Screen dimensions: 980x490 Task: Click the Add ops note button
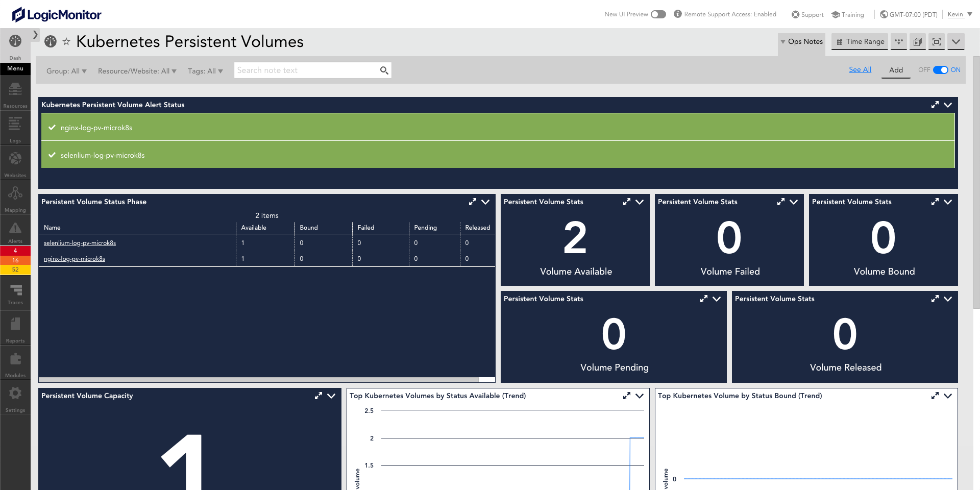[896, 70]
